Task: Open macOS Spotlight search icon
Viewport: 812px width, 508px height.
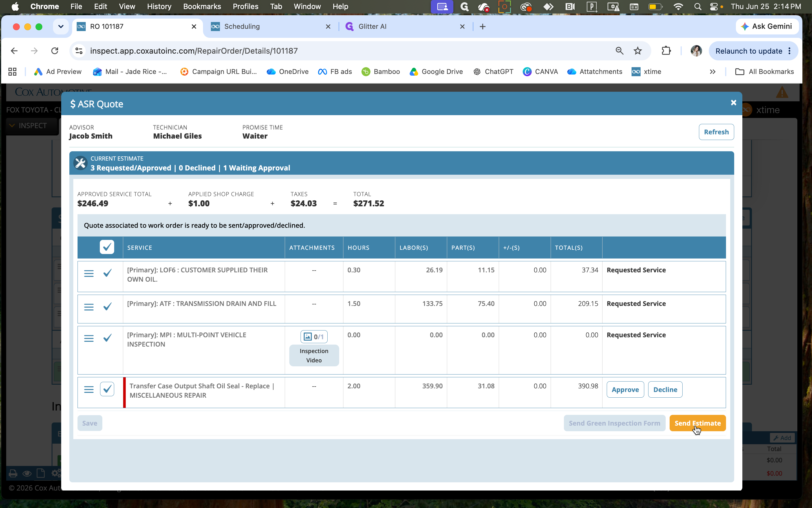Action: [x=698, y=7]
